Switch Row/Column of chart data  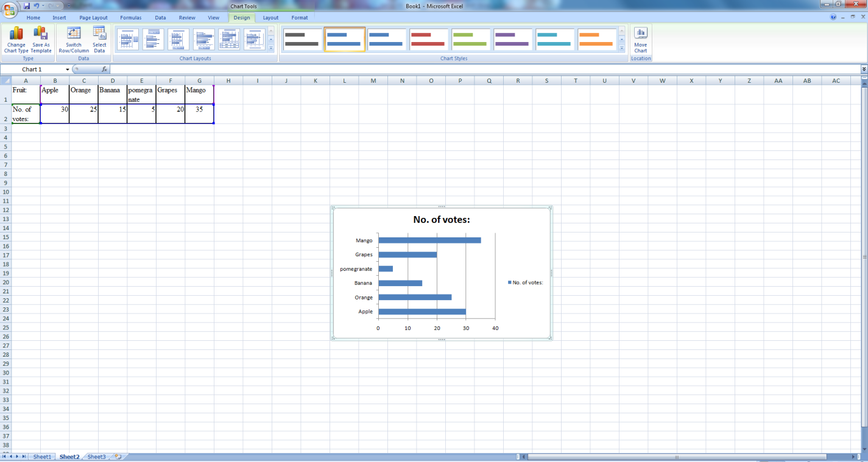click(x=74, y=34)
